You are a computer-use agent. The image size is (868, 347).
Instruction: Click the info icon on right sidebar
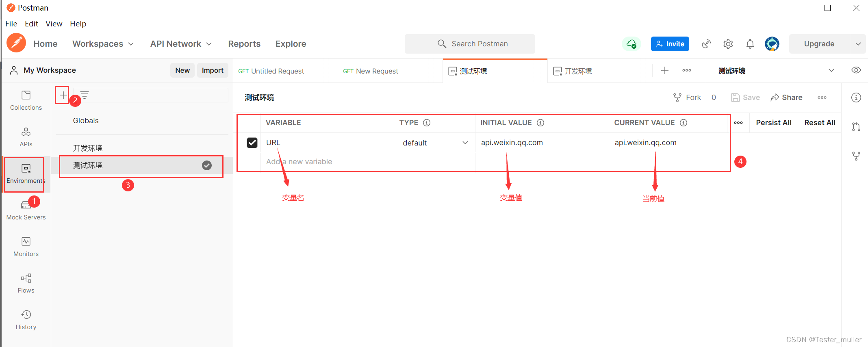[856, 98]
